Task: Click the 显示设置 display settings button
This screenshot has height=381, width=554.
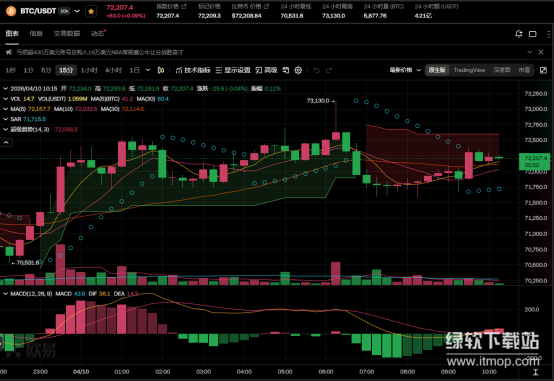Action: (x=233, y=70)
